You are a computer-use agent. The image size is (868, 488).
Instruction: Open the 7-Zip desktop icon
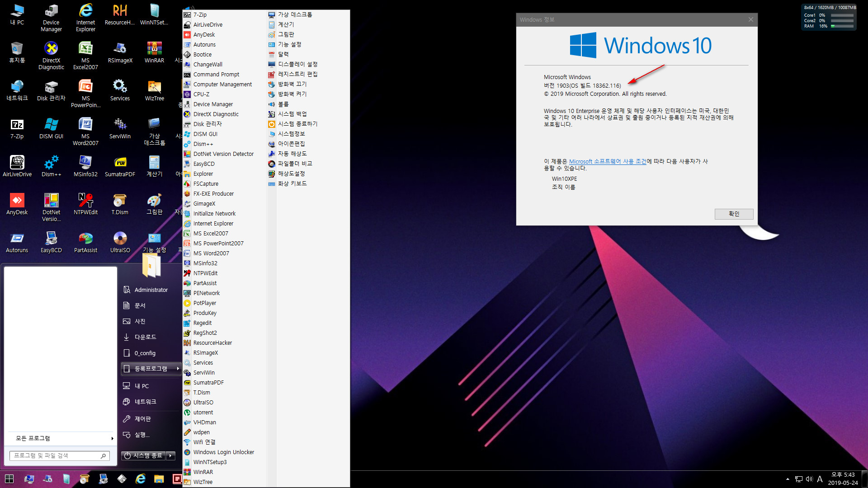pyautogui.click(x=17, y=128)
